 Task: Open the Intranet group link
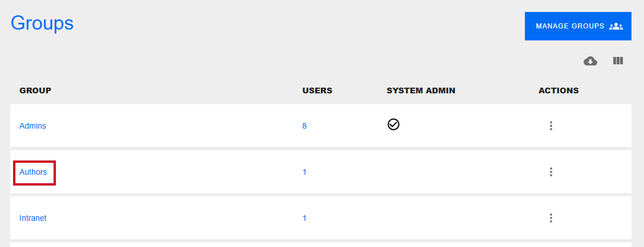[x=33, y=218]
